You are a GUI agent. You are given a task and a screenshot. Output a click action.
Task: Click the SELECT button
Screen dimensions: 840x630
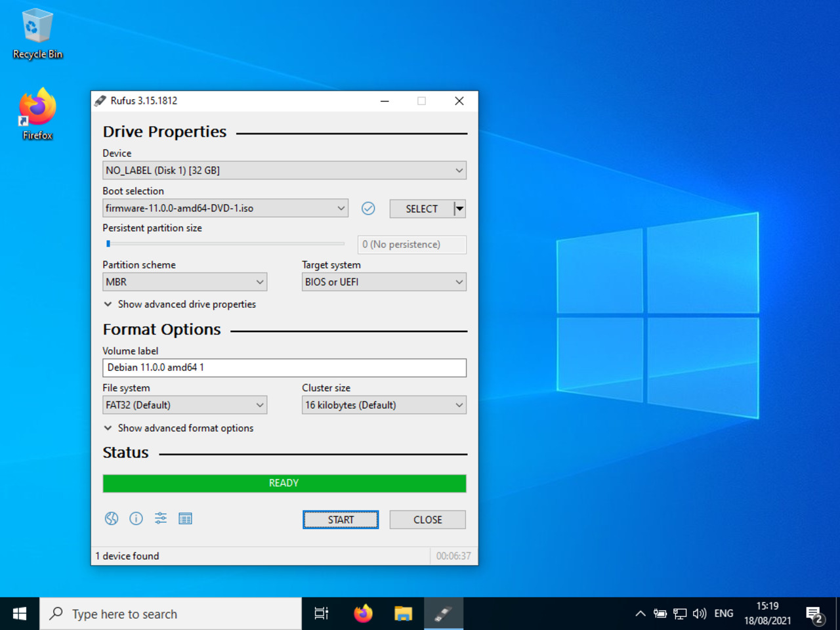point(421,209)
